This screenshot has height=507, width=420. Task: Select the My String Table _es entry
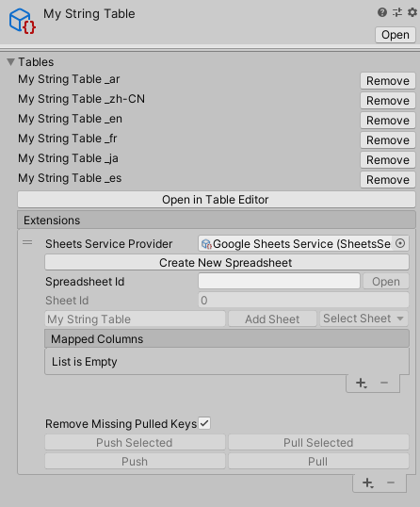click(70, 178)
